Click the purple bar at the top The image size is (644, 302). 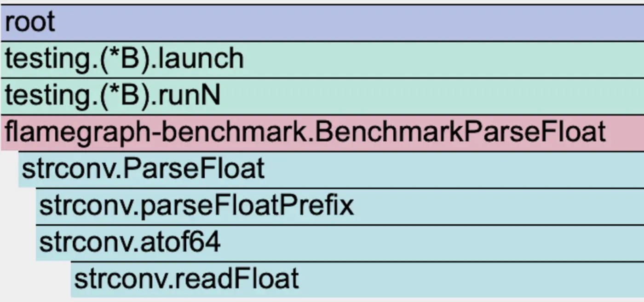point(322,23)
